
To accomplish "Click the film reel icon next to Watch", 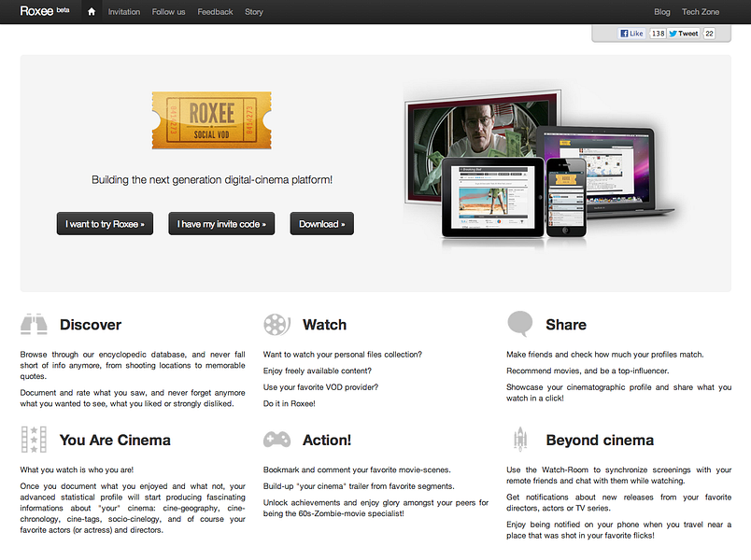I will click(276, 325).
